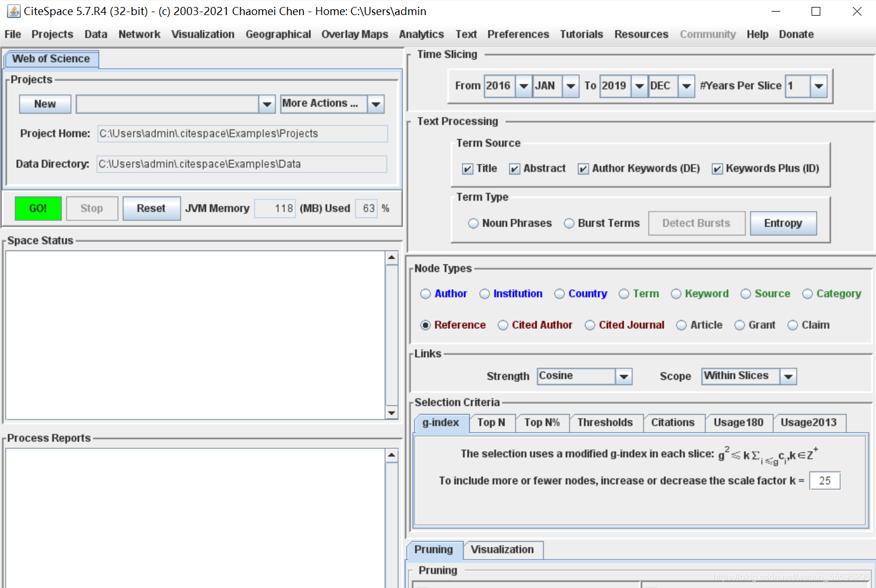Select Reference node type
This screenshot has width=876, height=588.
click(x=426, y=325)
